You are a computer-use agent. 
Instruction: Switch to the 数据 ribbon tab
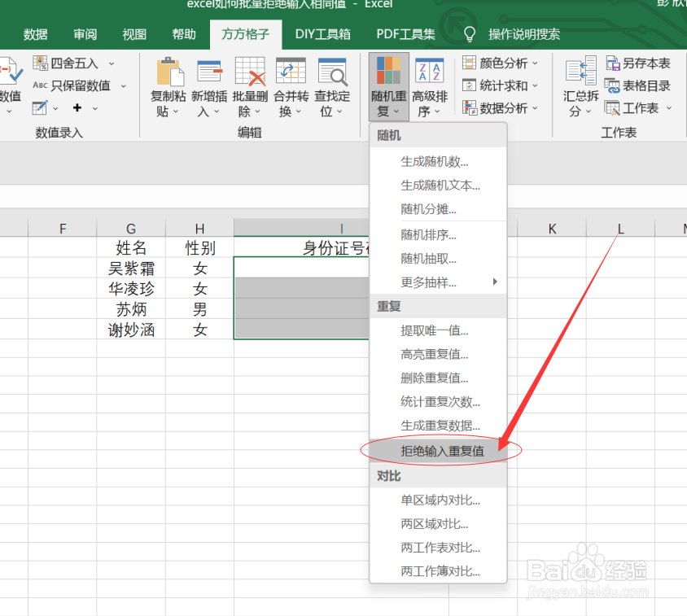(36, 34)
